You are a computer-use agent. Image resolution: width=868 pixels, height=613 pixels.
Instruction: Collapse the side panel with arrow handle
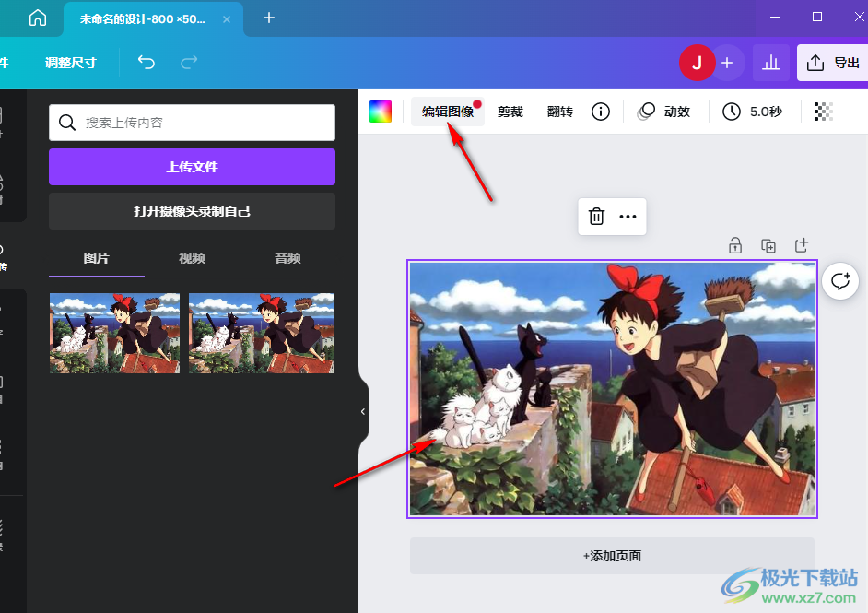pyautogui.click(x=363, y=411)
